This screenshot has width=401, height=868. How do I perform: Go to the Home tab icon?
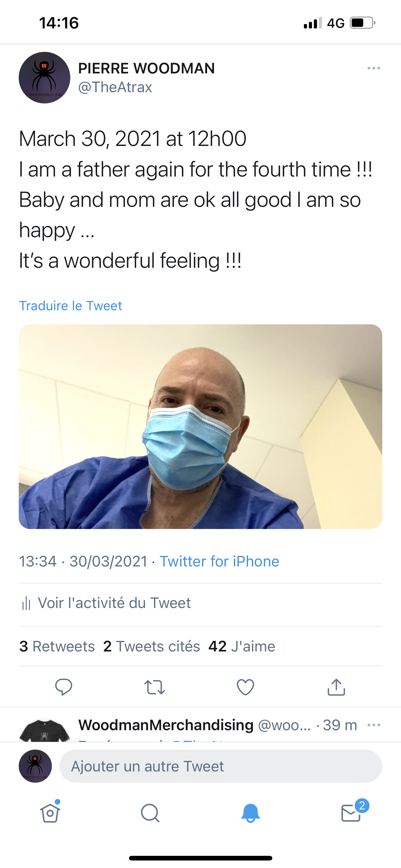click(x=50, y=813)
